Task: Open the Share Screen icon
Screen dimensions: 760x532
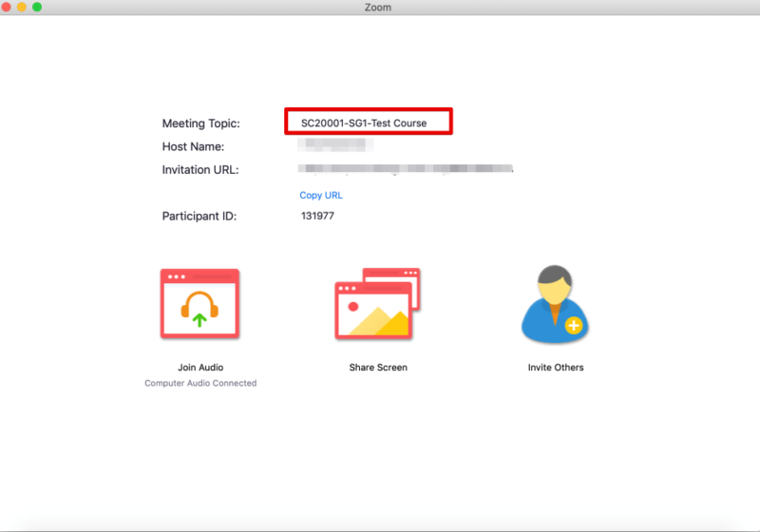Action: pos(377,304)
